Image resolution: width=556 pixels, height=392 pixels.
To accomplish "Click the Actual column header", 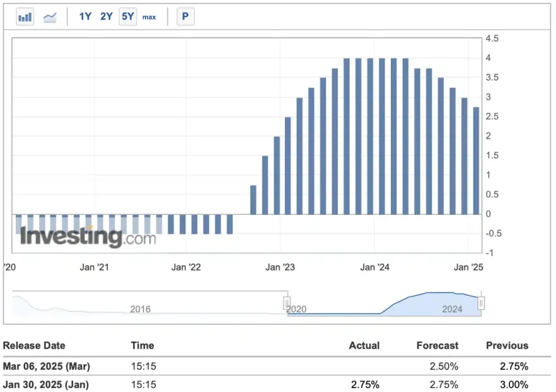I will click(364, 345).
